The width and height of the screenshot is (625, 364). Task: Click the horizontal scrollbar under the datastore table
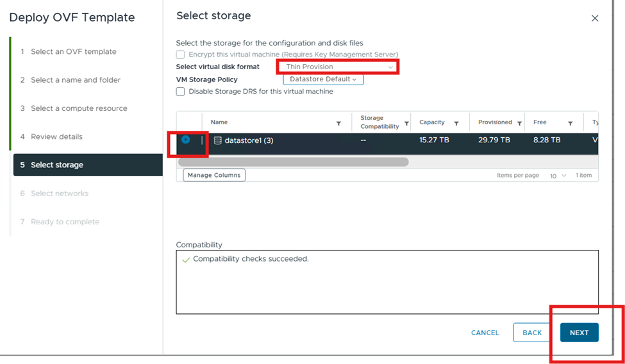click(x=293, y=162)
